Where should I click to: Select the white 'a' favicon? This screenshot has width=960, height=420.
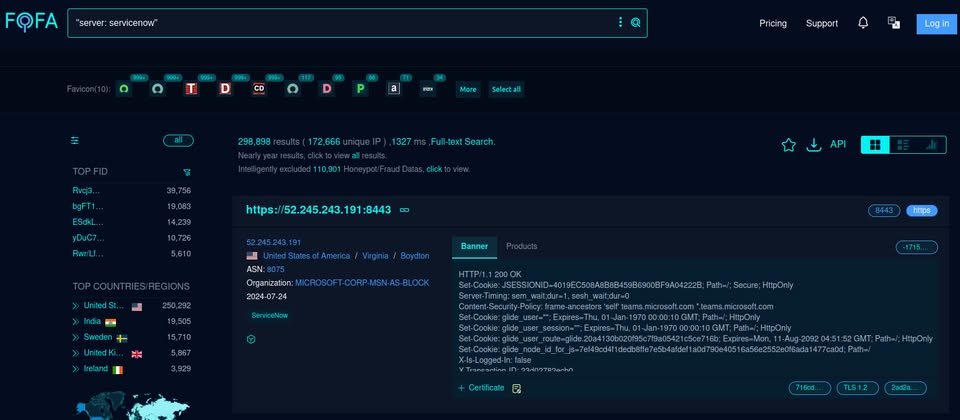click(x=394, y=89)
